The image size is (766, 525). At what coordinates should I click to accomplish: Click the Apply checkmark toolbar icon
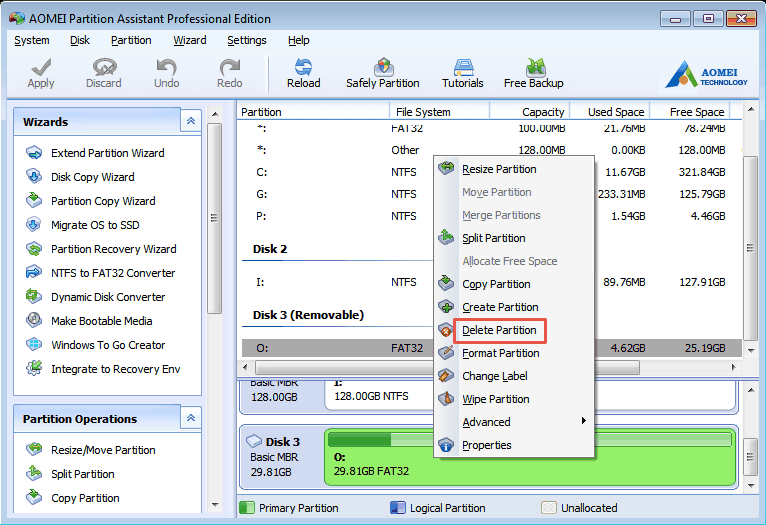click(41, 67)
